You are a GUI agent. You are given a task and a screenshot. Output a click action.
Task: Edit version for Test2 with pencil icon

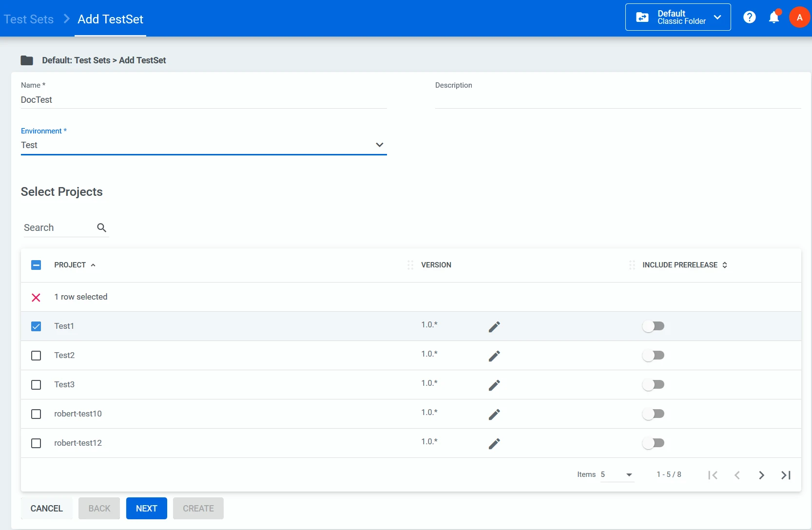tap(494, 356)
